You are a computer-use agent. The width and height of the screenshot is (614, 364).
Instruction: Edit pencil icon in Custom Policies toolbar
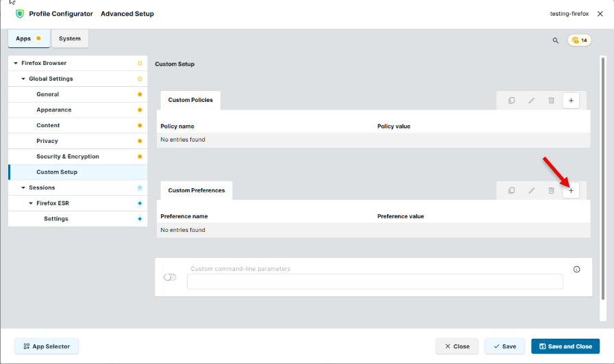[x=531, y=101]
